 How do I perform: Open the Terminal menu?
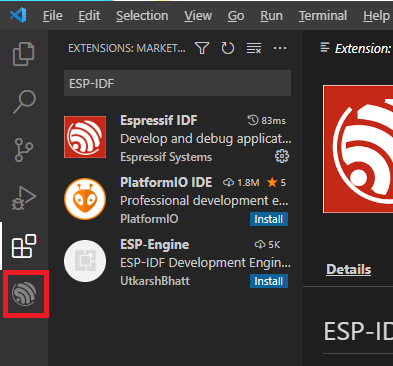(x=323, y=16)
